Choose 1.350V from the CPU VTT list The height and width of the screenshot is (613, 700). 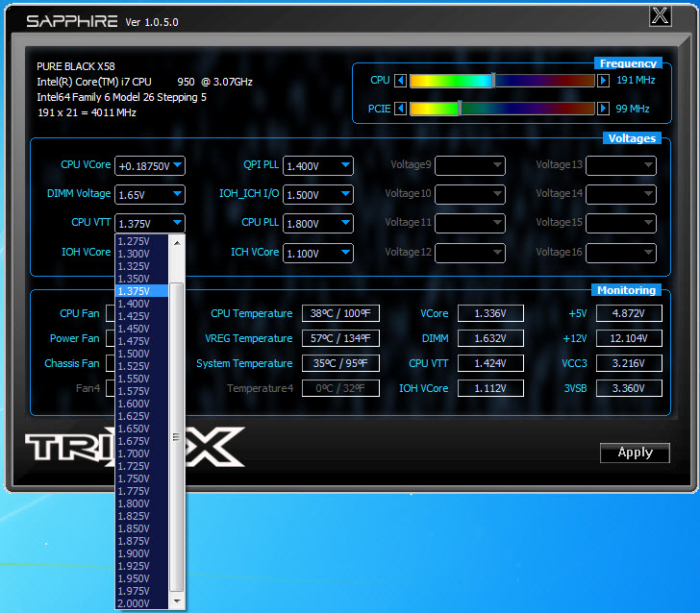pos(142,279)
